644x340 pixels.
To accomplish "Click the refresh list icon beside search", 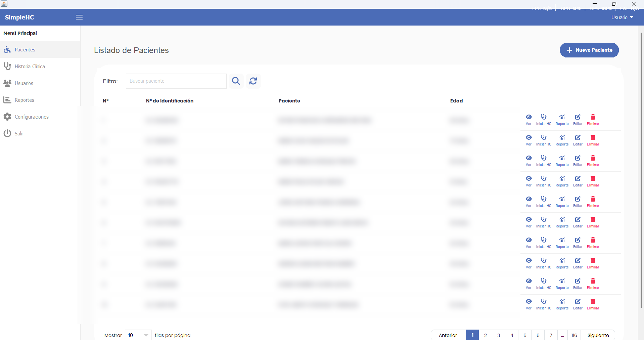I will tap(253, 81).
